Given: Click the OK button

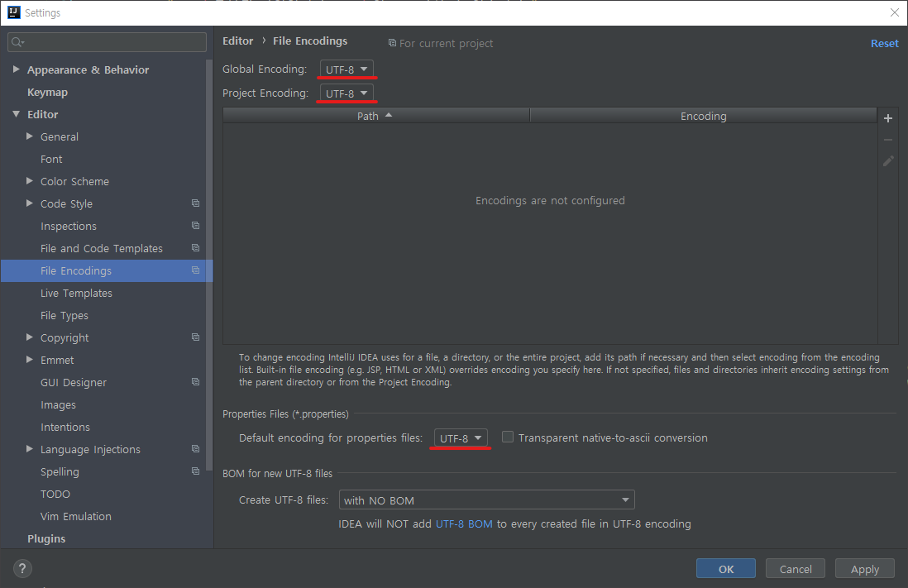Looking at the screenshot, I should click(725, 568).
